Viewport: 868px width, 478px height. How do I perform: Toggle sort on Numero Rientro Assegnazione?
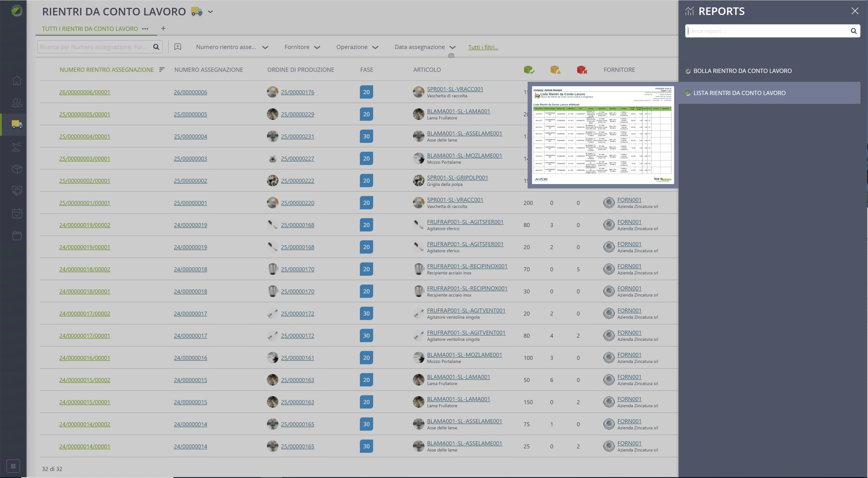pos(162,70)
